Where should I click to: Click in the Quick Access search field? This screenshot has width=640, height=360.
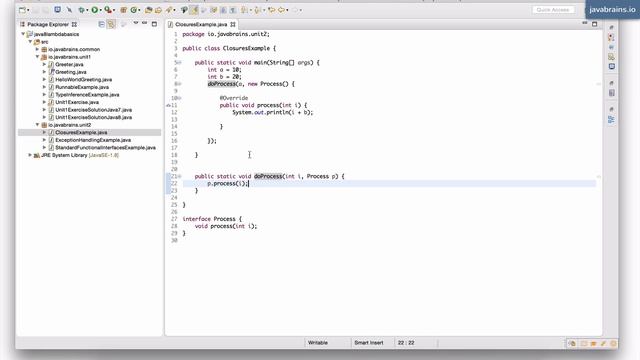tap(553, 10)
